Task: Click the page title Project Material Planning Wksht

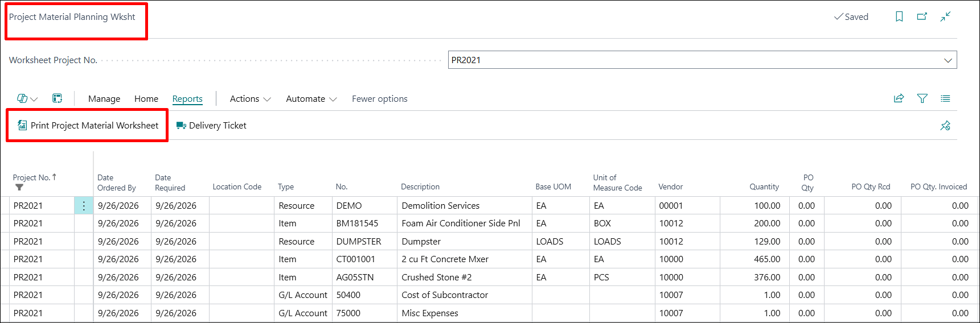Action: pos(72,17)
